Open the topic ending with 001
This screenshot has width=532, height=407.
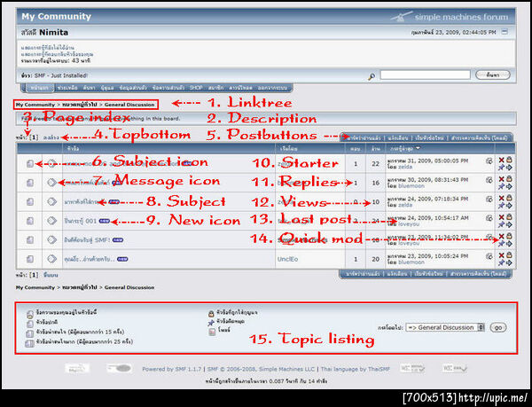click(x=81, y=221)
